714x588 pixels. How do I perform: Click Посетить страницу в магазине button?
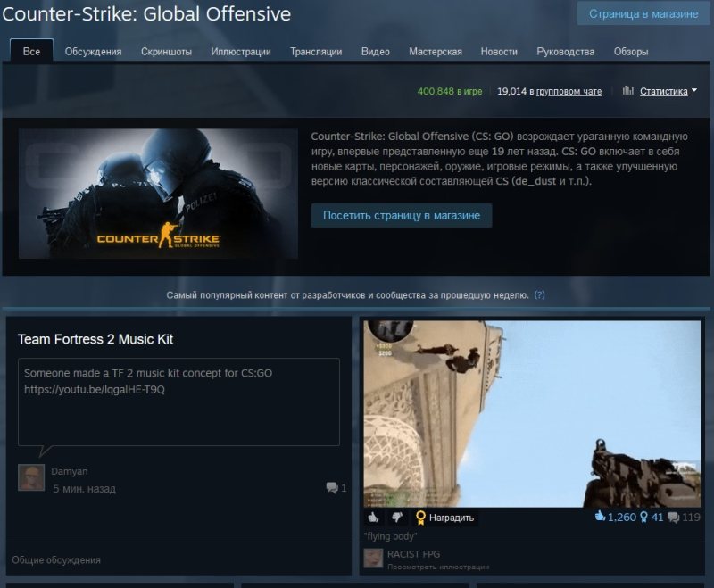click(402, 215)
